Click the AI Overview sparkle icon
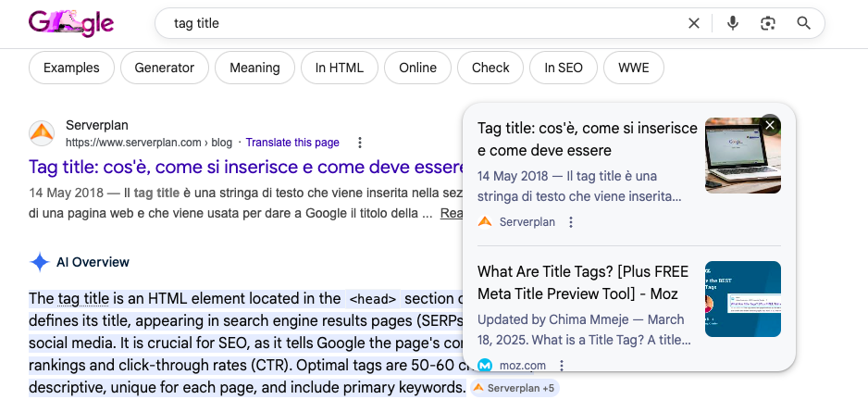This screenshot has height=412, width=868. pos(40,262)
